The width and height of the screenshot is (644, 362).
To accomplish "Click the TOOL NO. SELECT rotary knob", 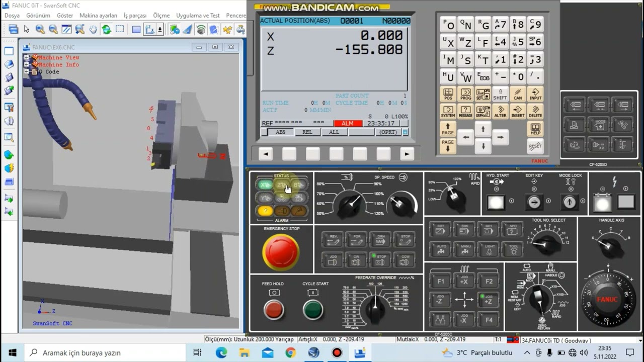I will click(546, 244).
